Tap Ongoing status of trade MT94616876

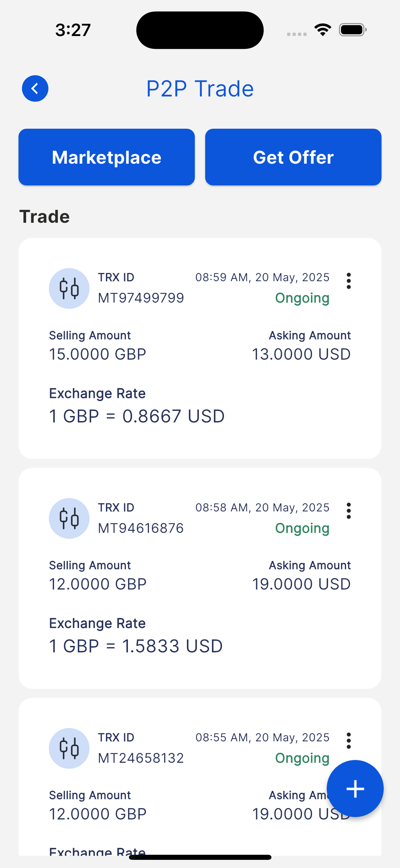tap(302, 528)
